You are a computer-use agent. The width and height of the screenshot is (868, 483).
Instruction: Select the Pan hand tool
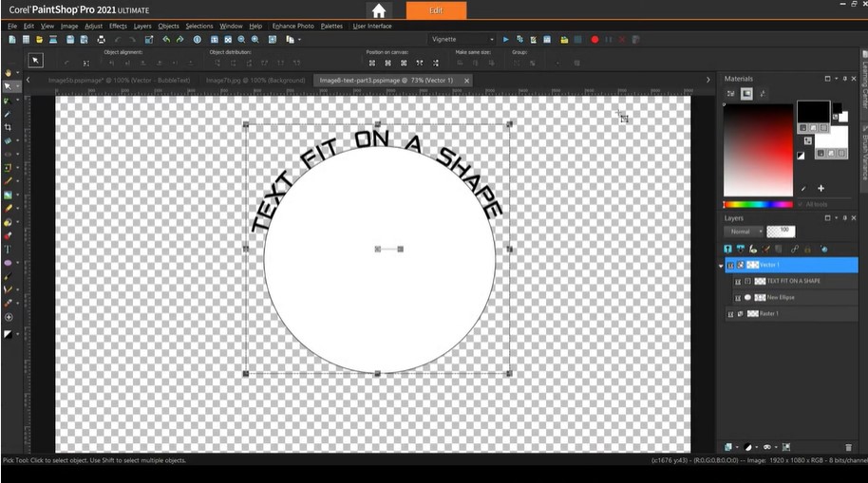(x=8, y=73)
